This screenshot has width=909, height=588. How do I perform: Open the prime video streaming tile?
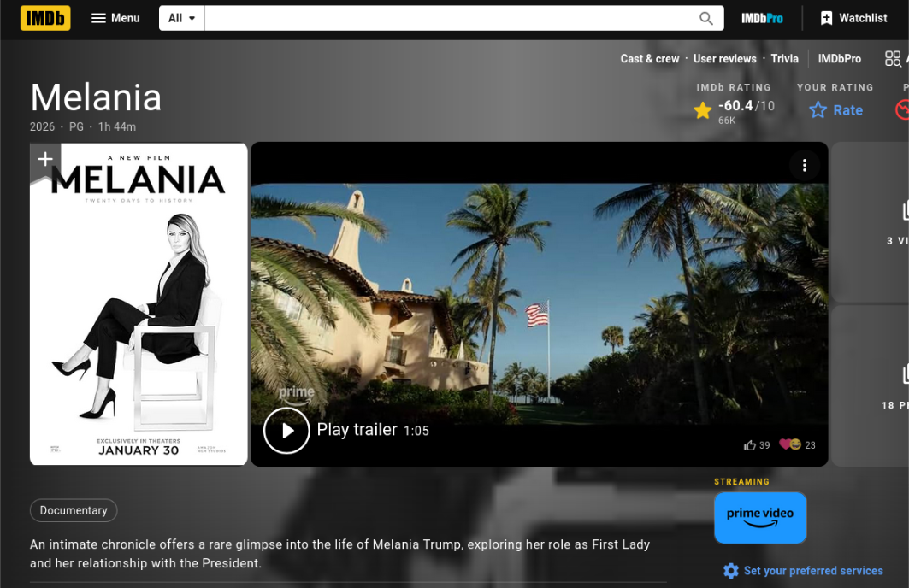click(x=760, y=518)
